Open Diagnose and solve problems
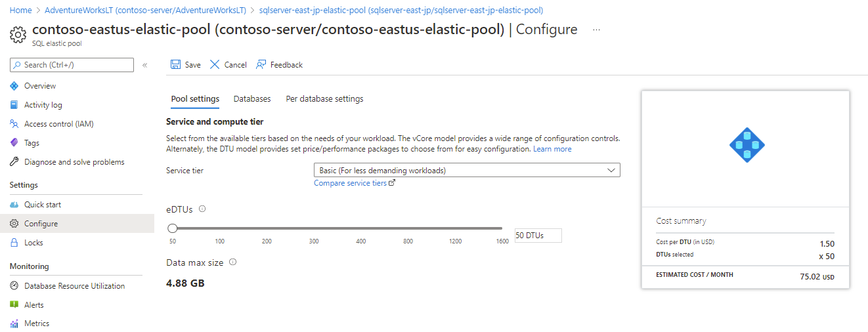 pos(74,162)
